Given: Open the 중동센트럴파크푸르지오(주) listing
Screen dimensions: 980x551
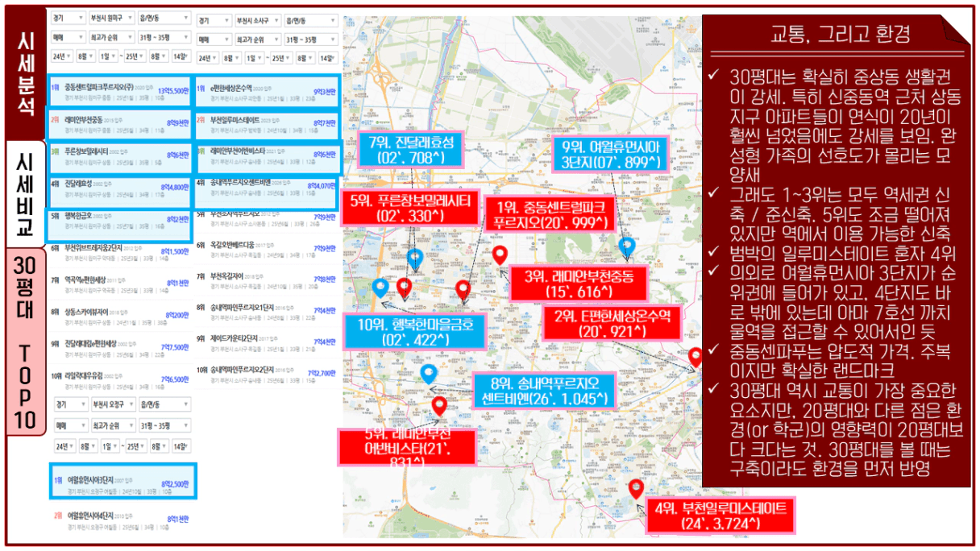Looking at the screenshot, I should 120,91.
